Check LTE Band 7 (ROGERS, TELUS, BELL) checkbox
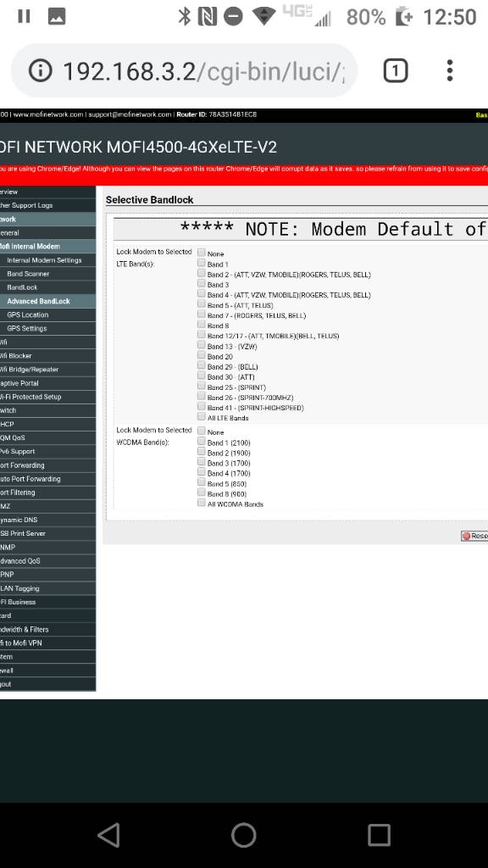Image resolution: width=488 pixels, height=868 pixels. tap(202, 314)
